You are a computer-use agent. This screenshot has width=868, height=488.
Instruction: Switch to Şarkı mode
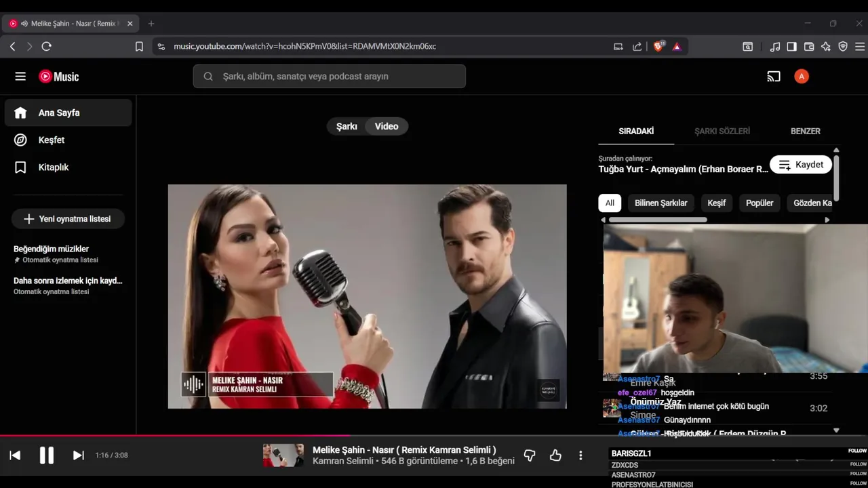(x=347, y=126)
